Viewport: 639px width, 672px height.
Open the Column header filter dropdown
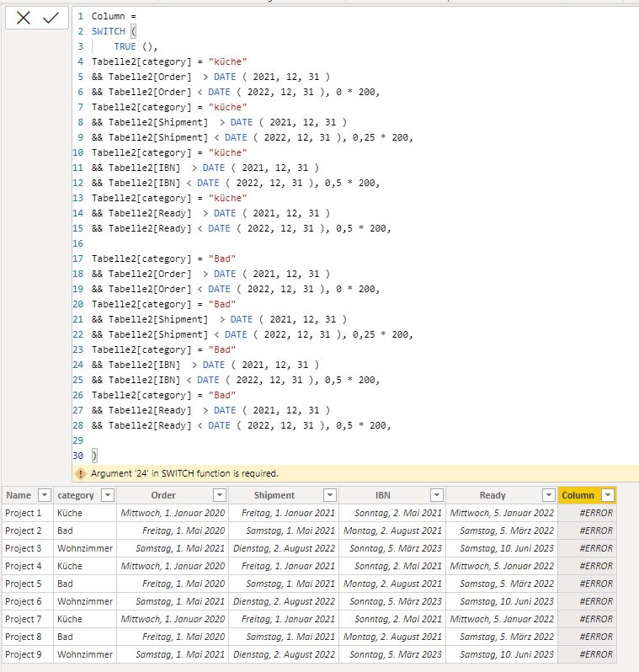(608, 495)
